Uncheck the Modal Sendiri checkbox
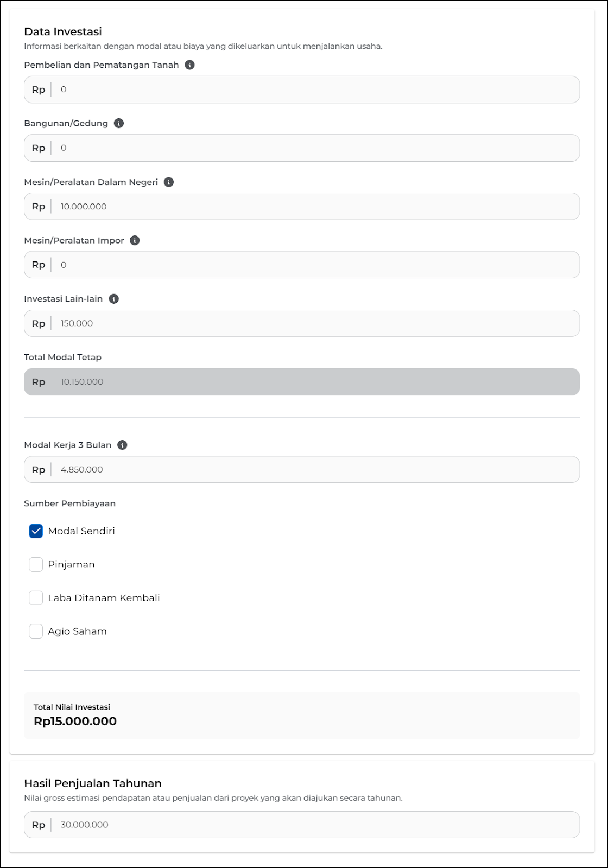 pyautogui.click(x=36, y=531)
